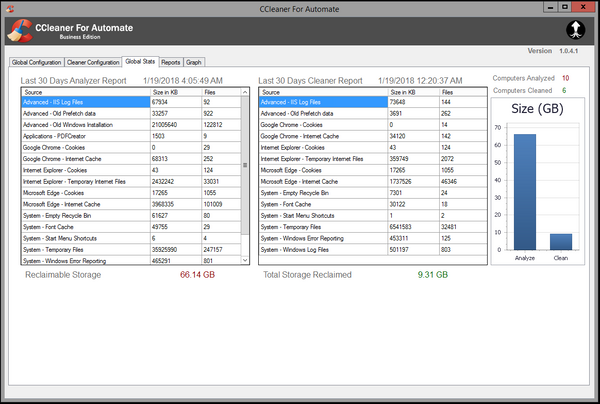Click the squid logo icon in header
600x404 pixels.
click(x=576, y=29)
